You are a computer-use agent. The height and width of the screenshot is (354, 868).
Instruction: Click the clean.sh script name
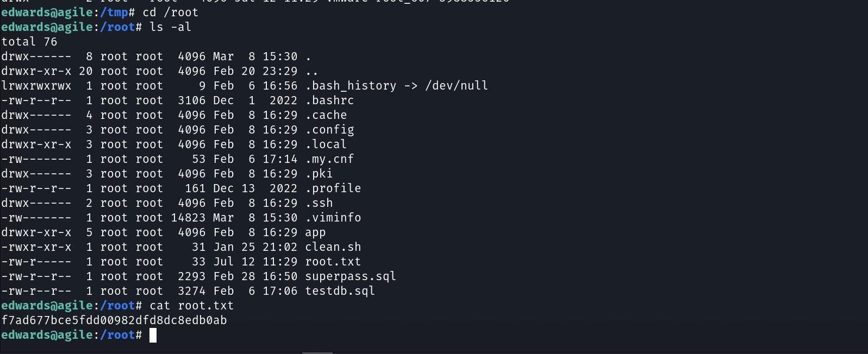point(333,247)
